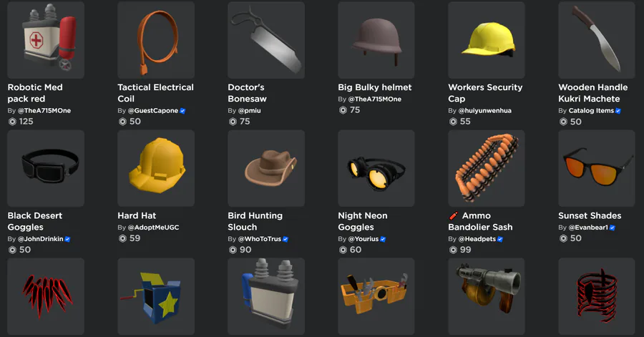The width and height of the screenshot is (644, 337).
Task: Open the Bird Hunting Slouch title link
Action: click(x=255, y=221)
